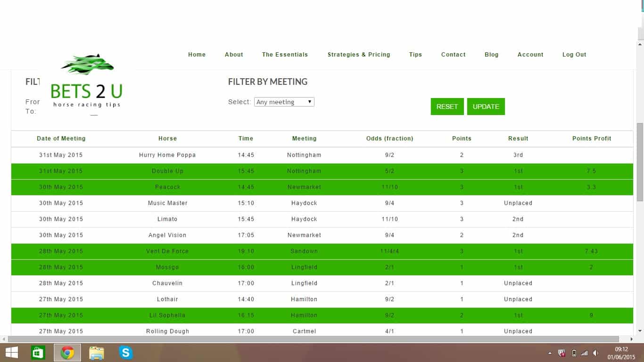644x362 pixels.
Task: Click the battery icon in the system tray
Action: pyautogui.click(x=574, y=353)
